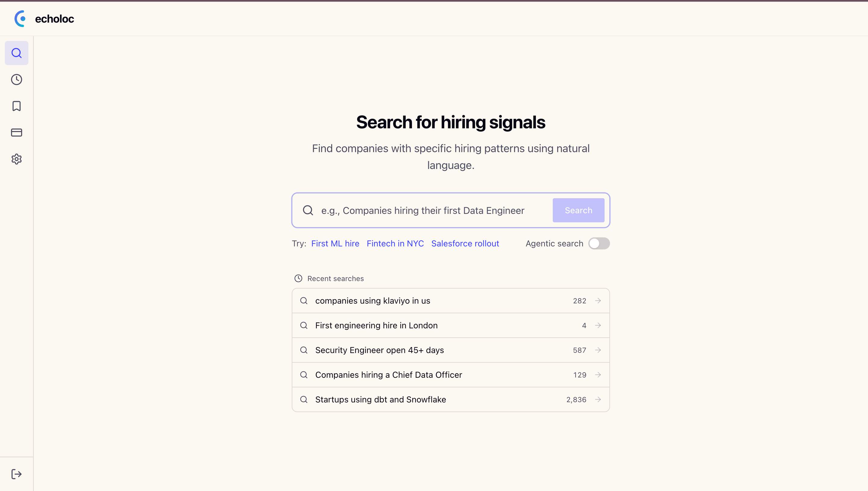Select the Search icon in the sidebar

click(16, 53)
